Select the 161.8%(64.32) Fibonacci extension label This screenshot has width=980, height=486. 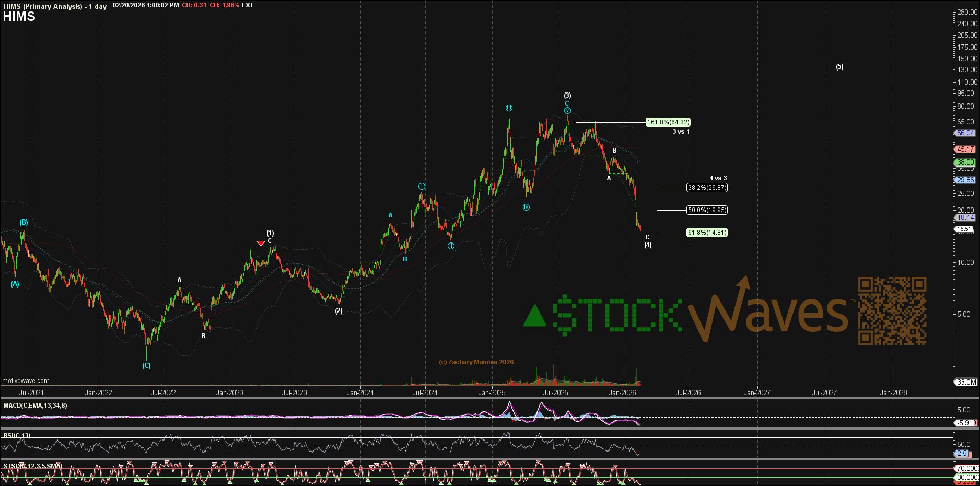pyautogui.click(x=668, y=122)
